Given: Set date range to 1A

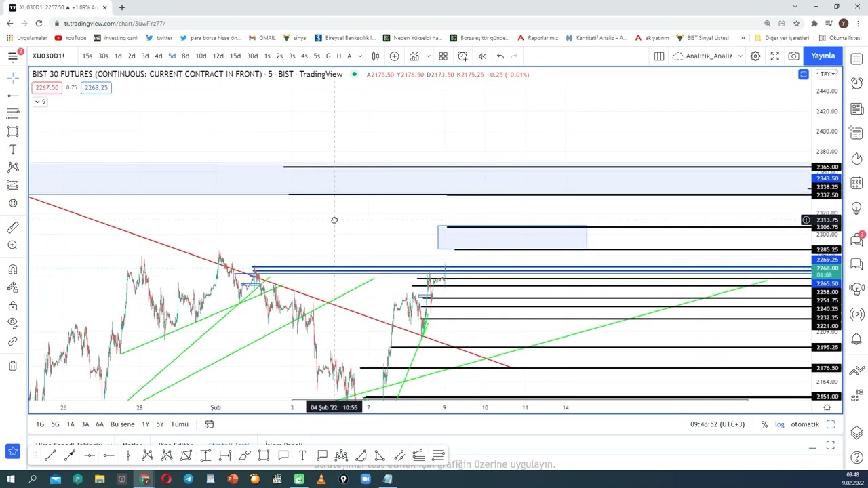Looking at the screenshot, I should click(x=71, y=424).
